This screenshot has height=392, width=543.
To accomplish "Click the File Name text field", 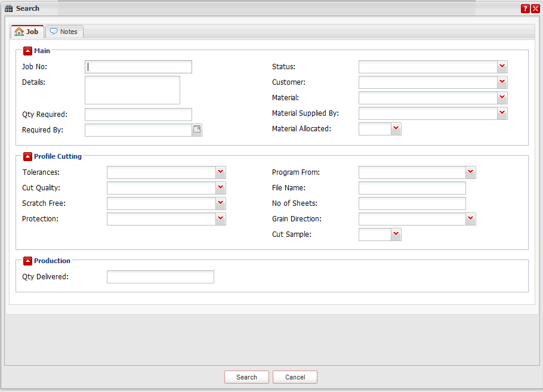I will point(412,188).
